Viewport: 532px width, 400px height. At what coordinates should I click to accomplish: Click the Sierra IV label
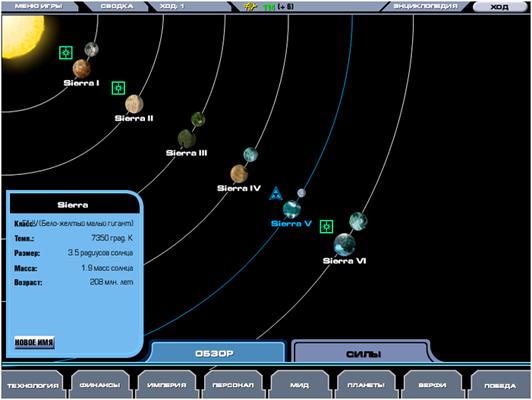[x=239, y=188]
